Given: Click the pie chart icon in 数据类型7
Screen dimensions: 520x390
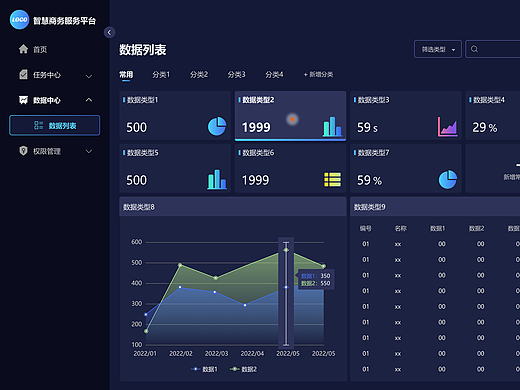Looking at the screenshot, I should coord(448,179).
